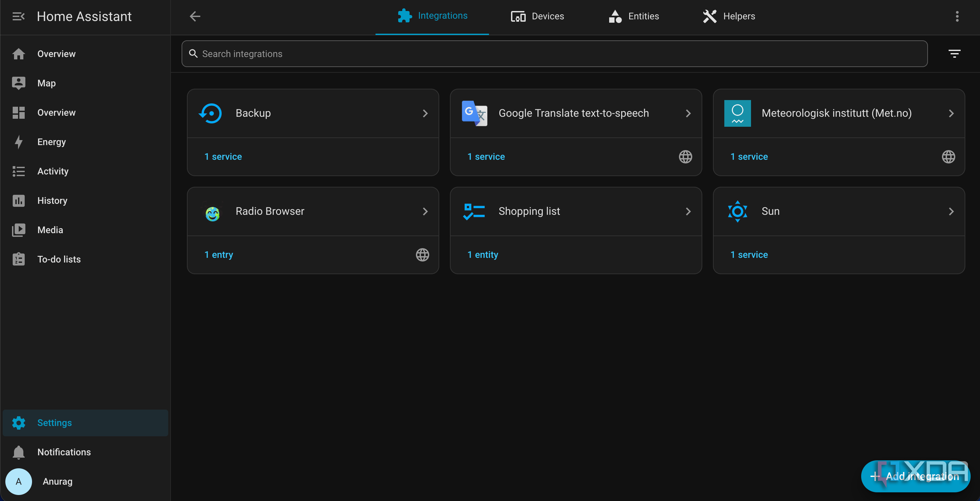
Task: Switch to the Entities tab
Action: tap(634, 16)
